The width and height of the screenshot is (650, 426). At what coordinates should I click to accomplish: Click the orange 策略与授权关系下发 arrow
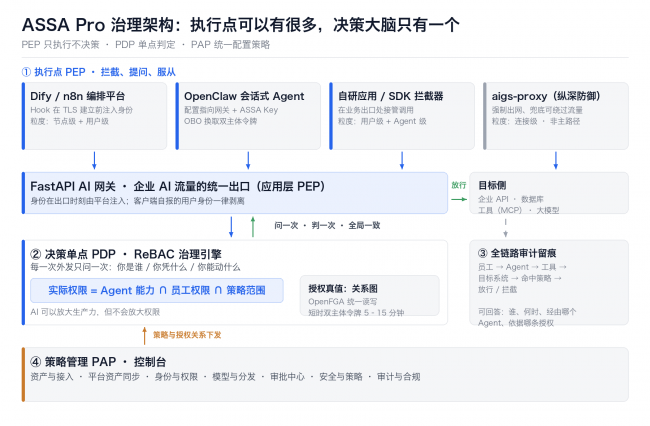(x=144, y=336)
